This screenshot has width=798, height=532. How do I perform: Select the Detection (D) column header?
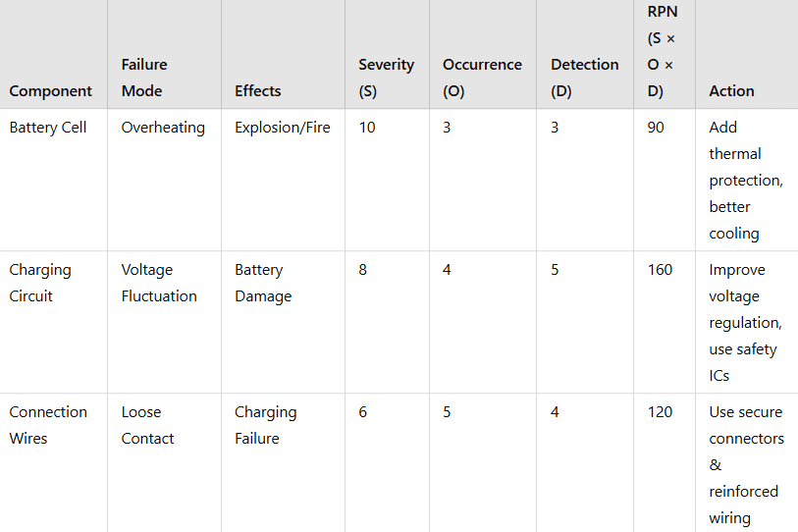(x=584, y=78)
